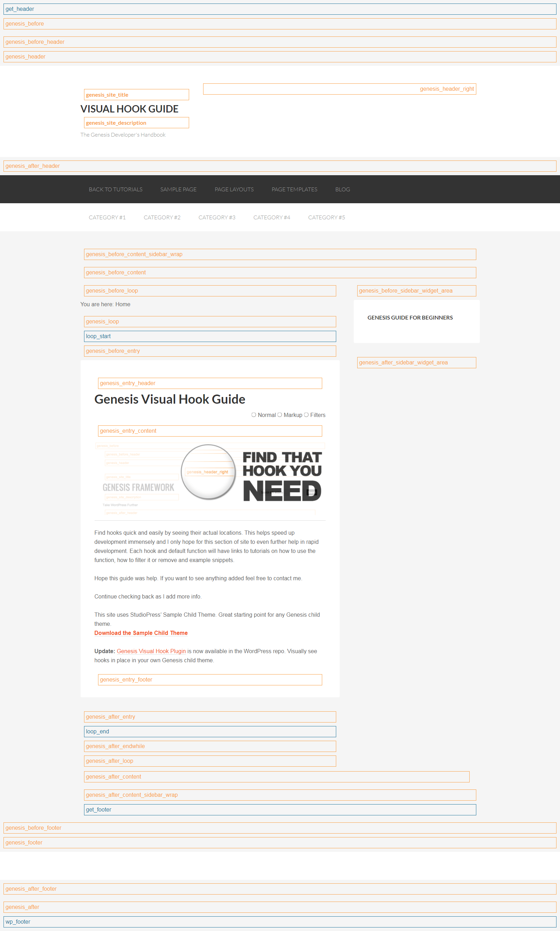Viewport: 560px width, 931px height.
Task: Open Back to Tutorials menu item
Action: 116,189
